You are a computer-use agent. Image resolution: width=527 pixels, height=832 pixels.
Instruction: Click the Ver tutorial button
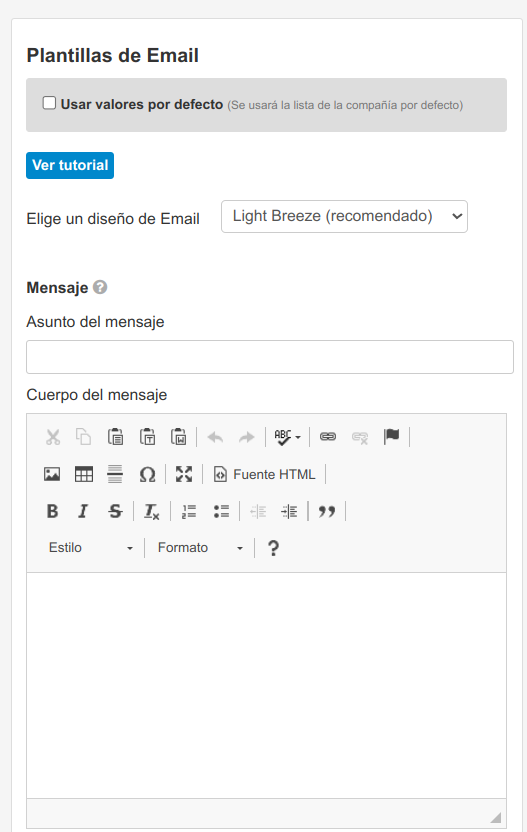(x=70, y=166)
